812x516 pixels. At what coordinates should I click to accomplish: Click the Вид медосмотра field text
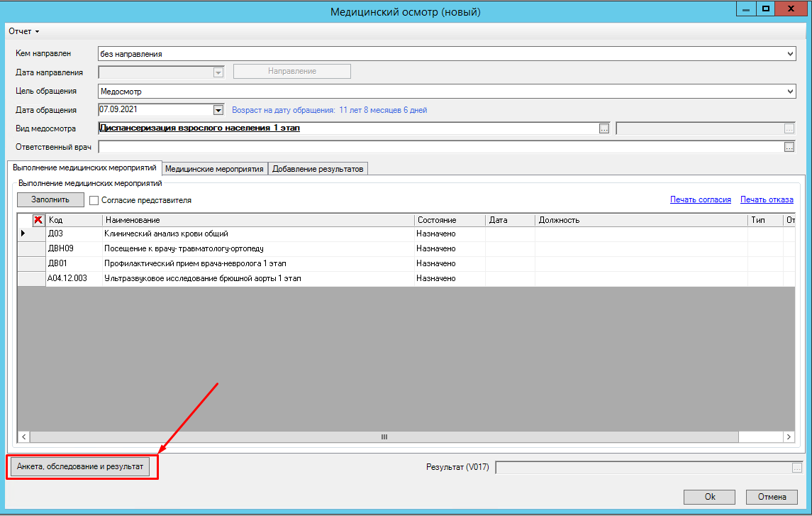[x=200, y=128]
